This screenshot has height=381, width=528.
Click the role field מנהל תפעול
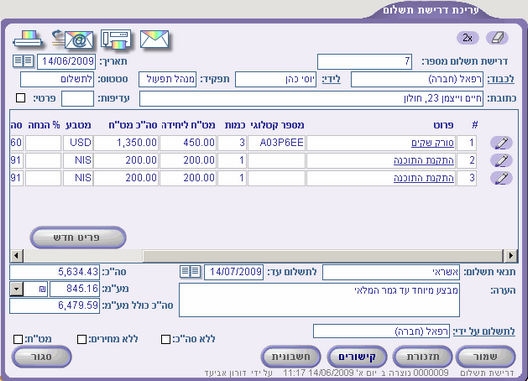[x=168, y=79]
